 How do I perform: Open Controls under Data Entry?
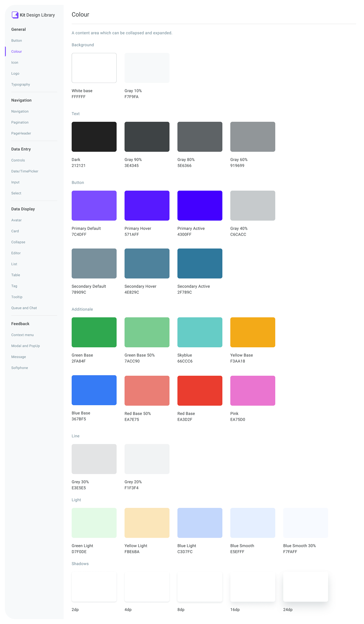click(18, 160)
